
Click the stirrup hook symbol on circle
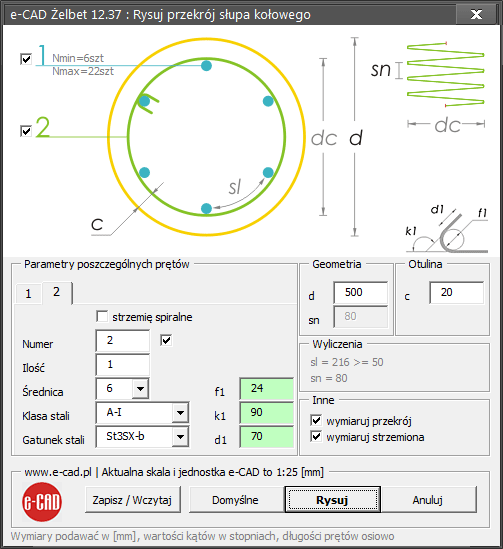click(x=148, y=103)
